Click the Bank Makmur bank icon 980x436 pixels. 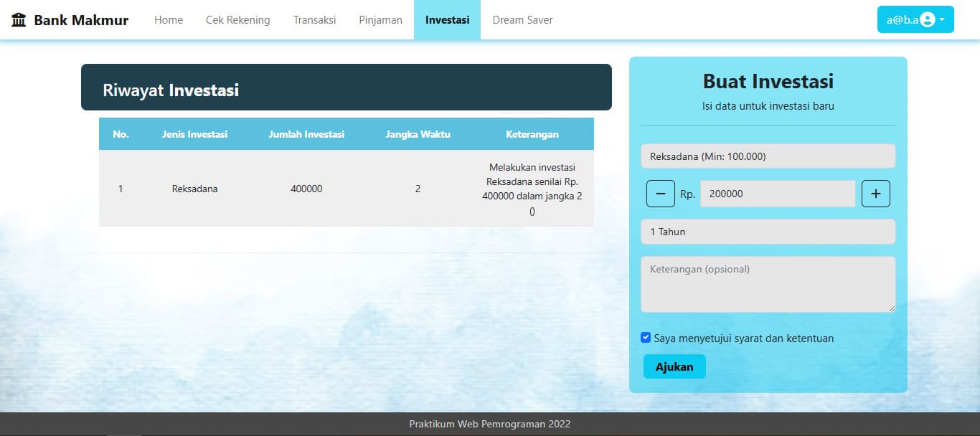point(18,19)
